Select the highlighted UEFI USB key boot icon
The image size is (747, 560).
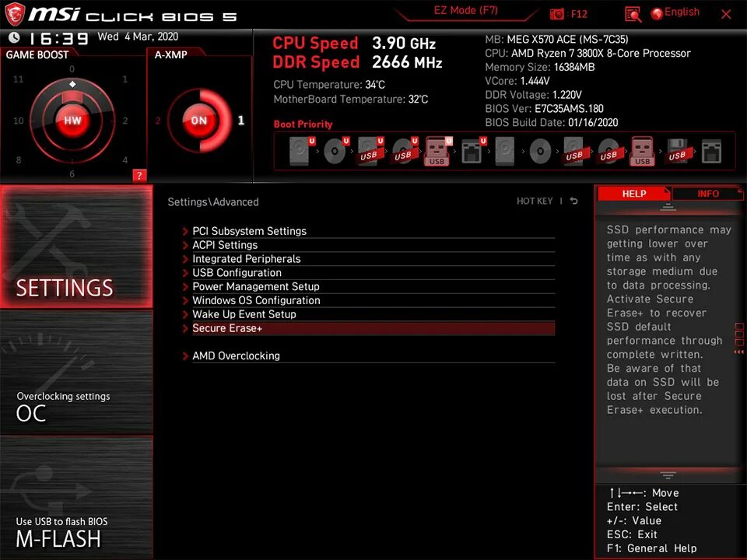click(x=438, y=151)
